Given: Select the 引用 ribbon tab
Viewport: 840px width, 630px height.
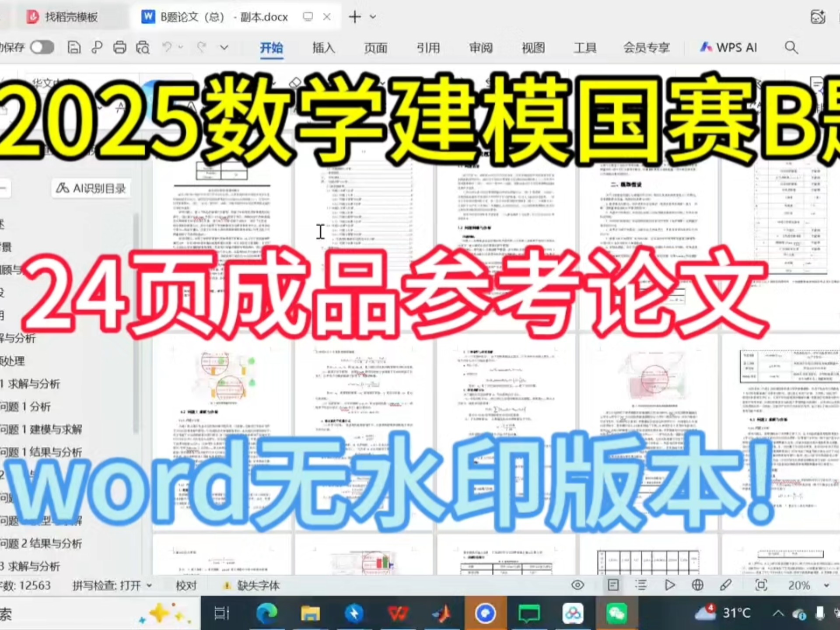Looking at the screenshot, I should point(428,47).
